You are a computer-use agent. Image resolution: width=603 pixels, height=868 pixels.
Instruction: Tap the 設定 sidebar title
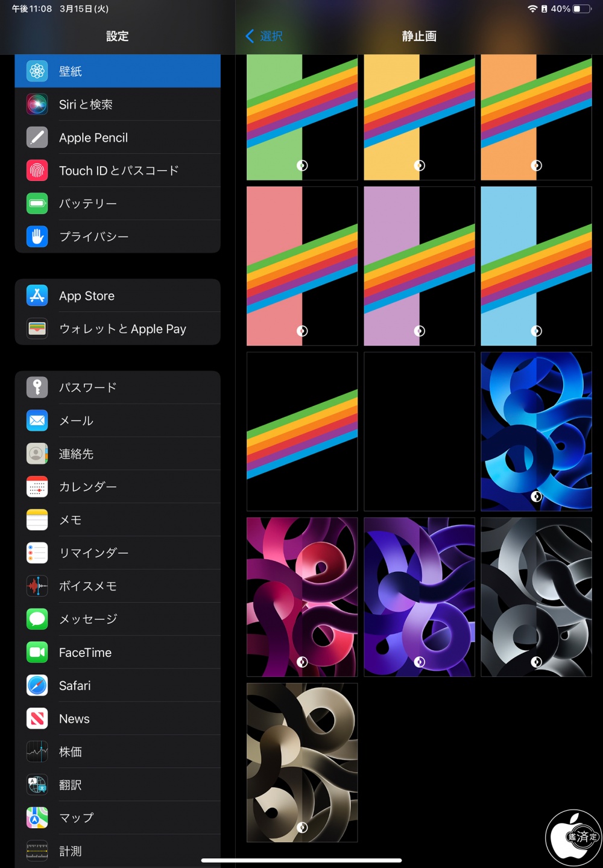(x=118, y=36)
